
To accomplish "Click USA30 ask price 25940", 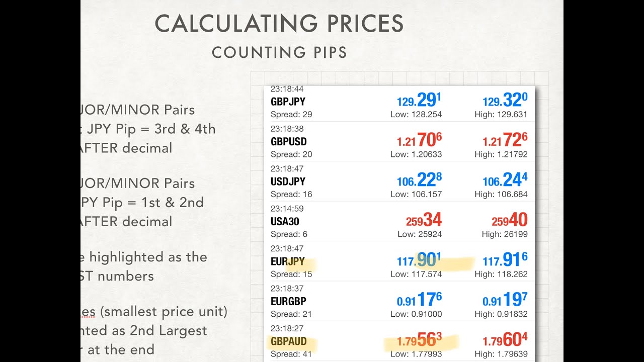I will [509, 221].
